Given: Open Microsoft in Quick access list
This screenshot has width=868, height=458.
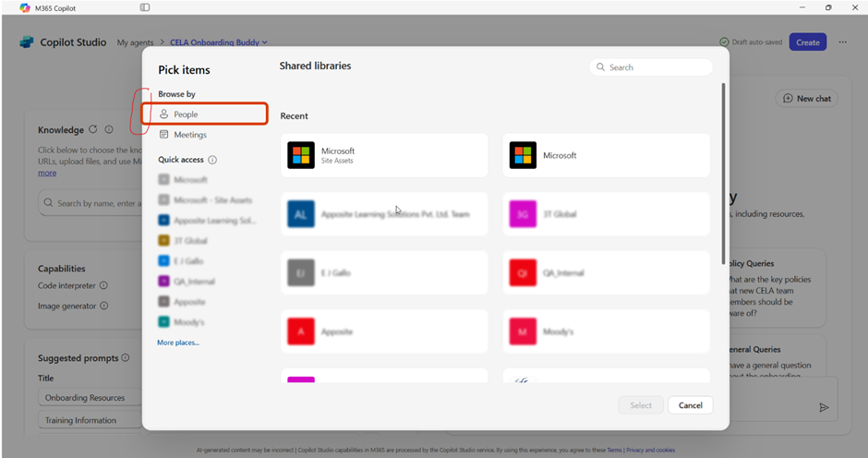Looking at the screenshot, I should pyautogui.click(x=183, y=179).
